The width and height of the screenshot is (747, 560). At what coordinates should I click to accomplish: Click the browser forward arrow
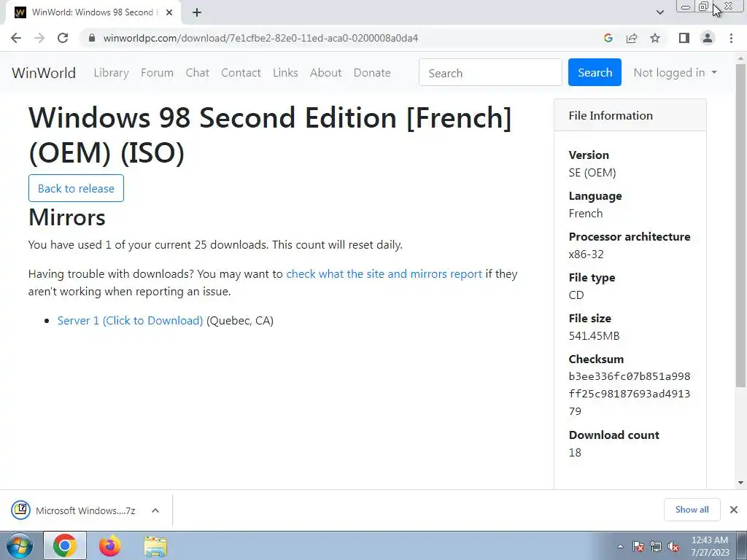pyautogui.click(x=39, y=38)
